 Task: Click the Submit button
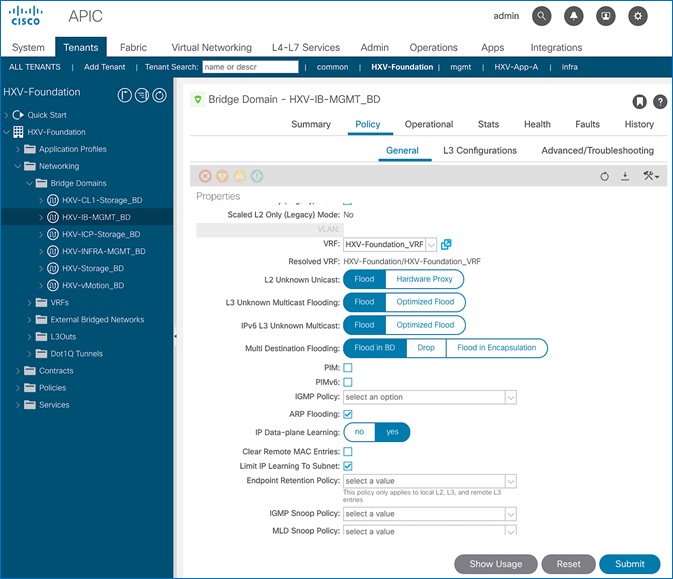point(630,564)
